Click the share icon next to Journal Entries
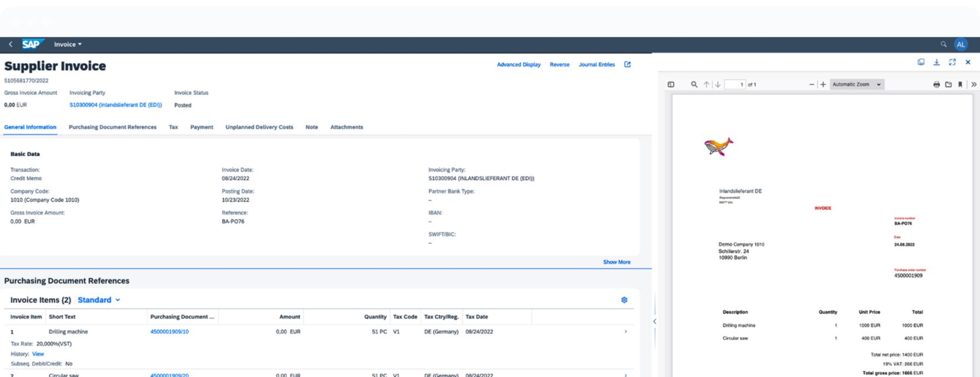 coord(628,64)
